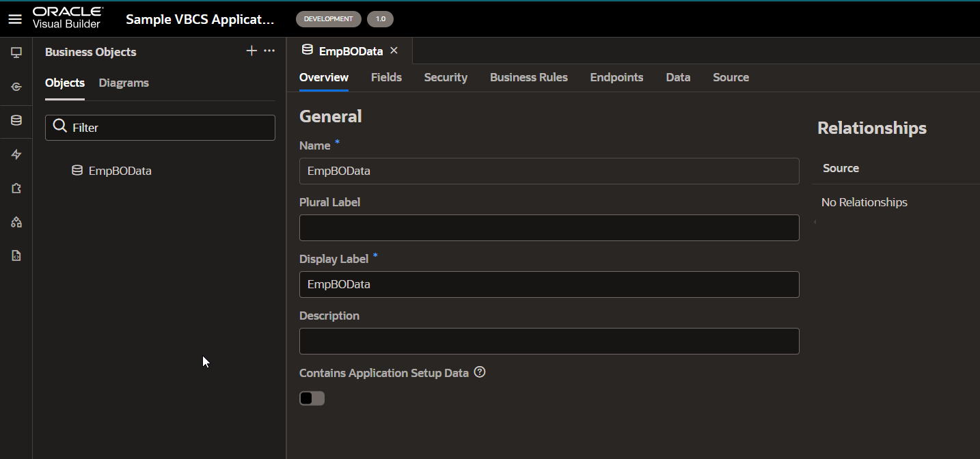The width and height of the screenshot is (980, 459).
Task: Open the Overview tab
Action: (324, 77)
